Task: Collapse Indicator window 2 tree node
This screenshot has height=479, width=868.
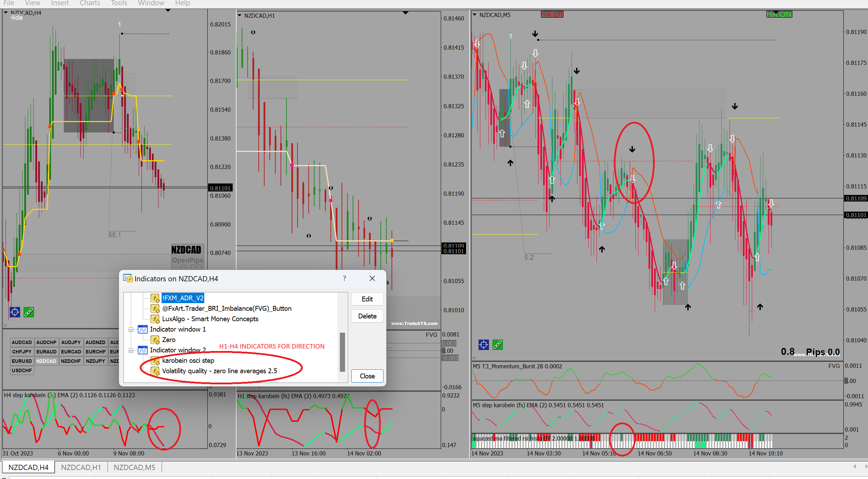Action: 131,350
